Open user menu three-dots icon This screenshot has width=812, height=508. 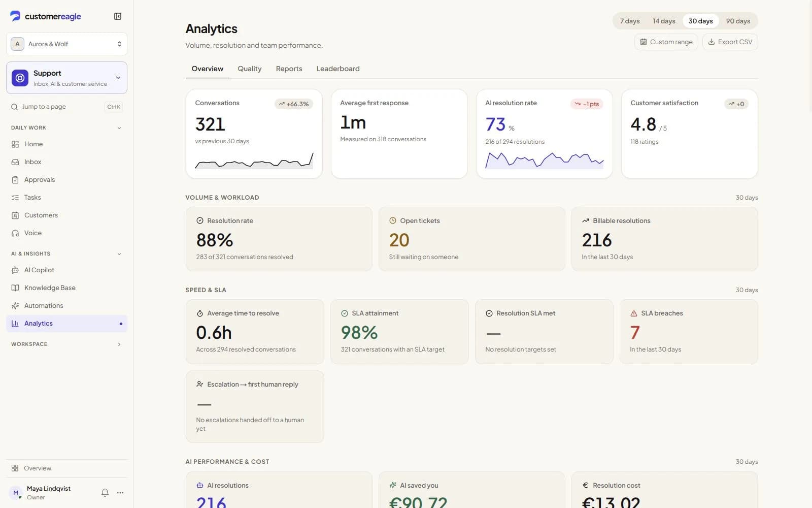click(120, 492)
